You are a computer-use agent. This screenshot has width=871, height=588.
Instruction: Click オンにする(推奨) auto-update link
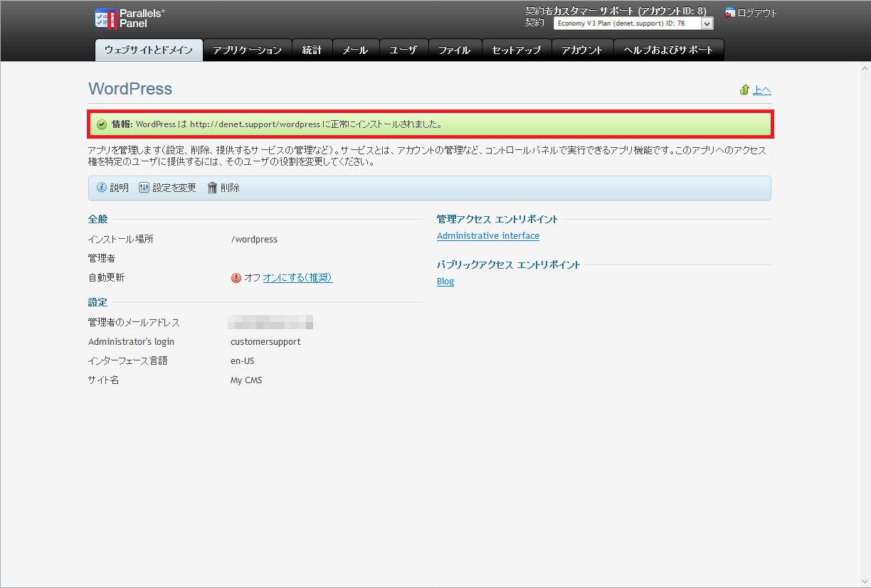pos(297,278)
